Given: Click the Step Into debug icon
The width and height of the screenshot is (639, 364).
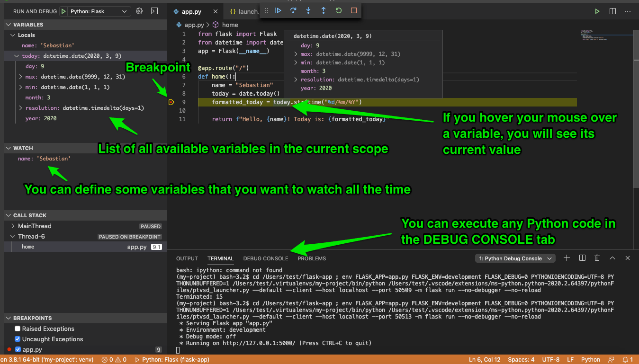Looking at the screenshot, I should tap(309, 11).
